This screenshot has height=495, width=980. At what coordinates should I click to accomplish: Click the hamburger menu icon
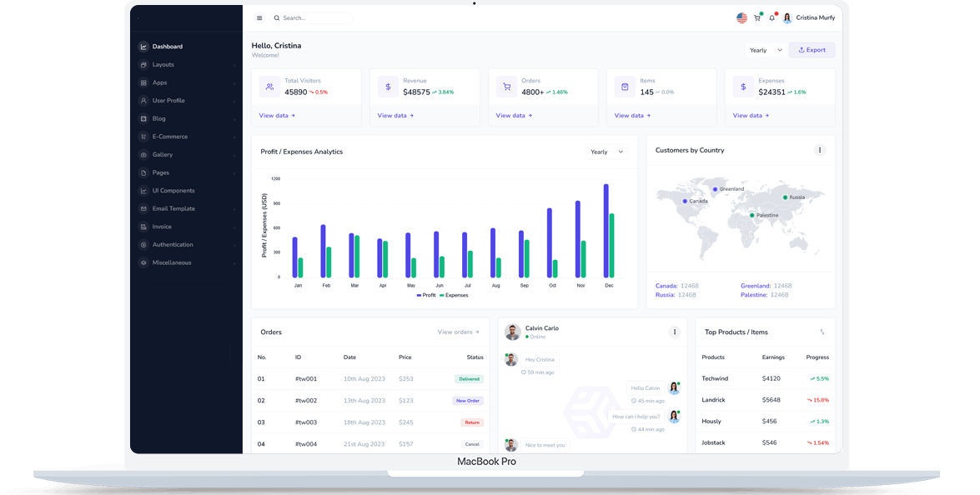point(259,17)
